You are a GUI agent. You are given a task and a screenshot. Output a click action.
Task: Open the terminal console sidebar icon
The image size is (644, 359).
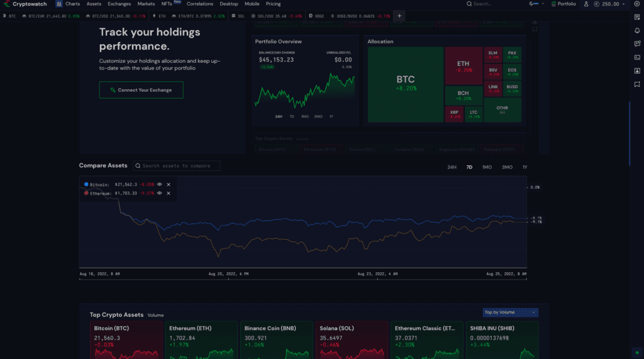(x=637, y=57)
